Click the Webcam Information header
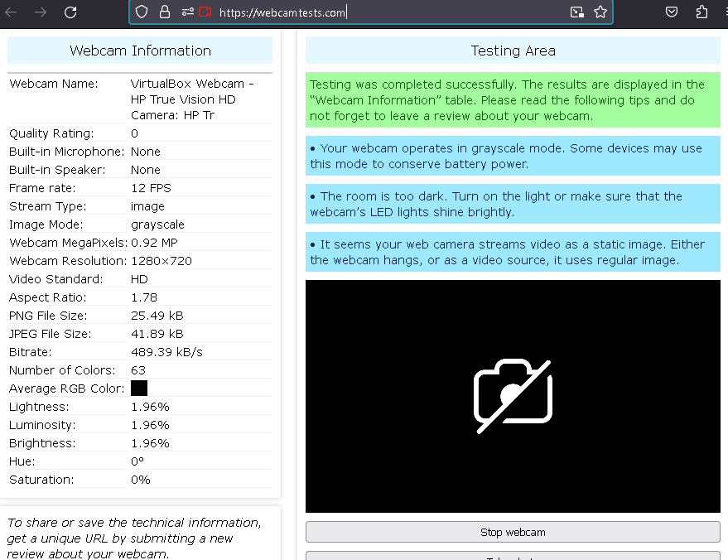This screenshot has width=728, height=560. tap(140, 51)
